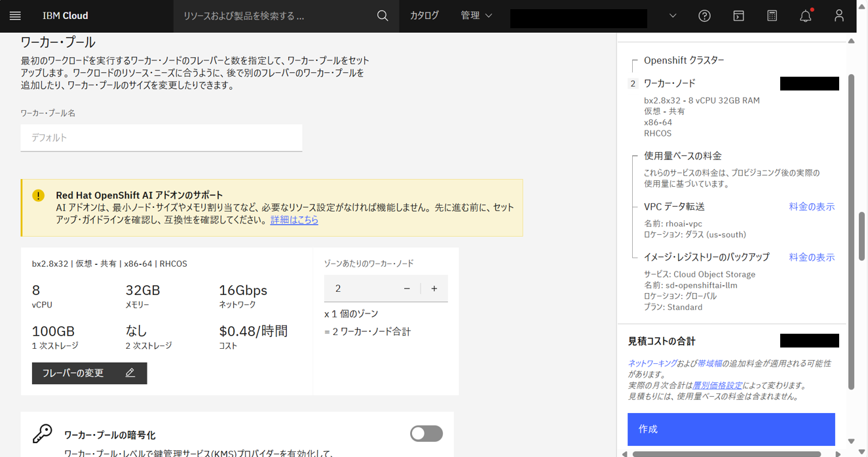Click the 'bx2.8x32 | 仮想 - 共有 | x86-64 | RHCOS' label
Viewport: 868px width, 457px height.
click(109, 264)
